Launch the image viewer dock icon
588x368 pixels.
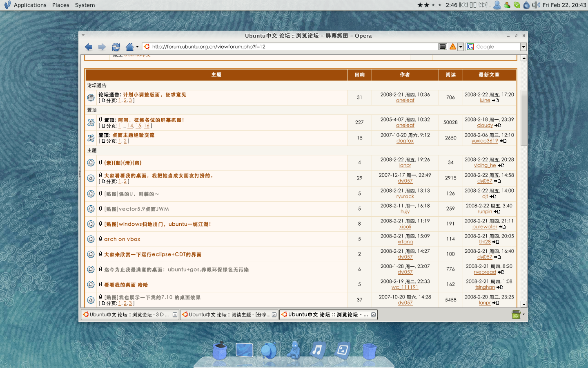coord(343,350)
